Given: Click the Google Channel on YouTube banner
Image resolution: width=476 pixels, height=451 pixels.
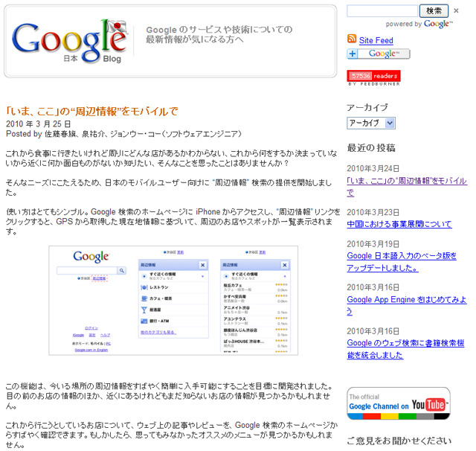Looking at the screenshot, I should coord(399,403).
